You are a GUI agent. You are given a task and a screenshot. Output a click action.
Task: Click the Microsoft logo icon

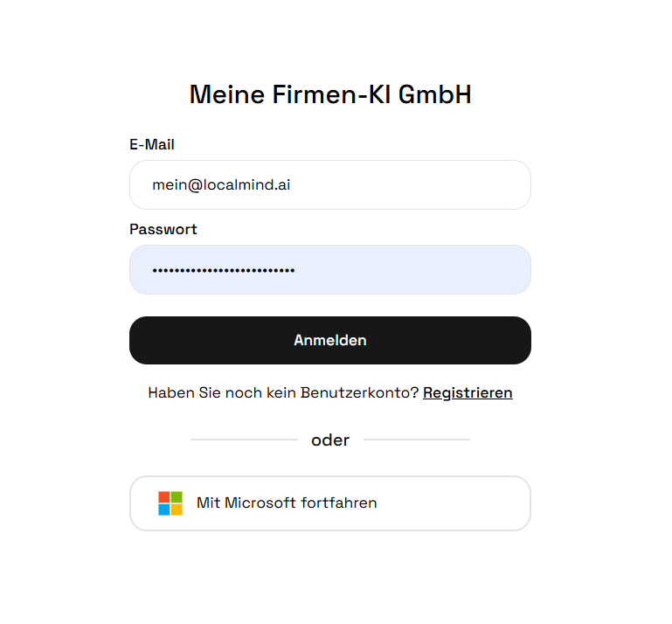[170, 503]
